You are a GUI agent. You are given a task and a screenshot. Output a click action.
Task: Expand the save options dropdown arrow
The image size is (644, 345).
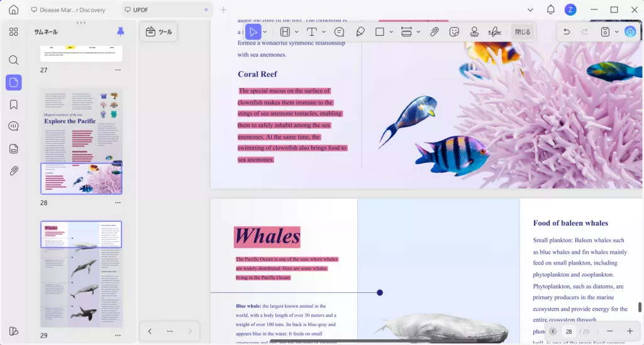click(616, 31)
